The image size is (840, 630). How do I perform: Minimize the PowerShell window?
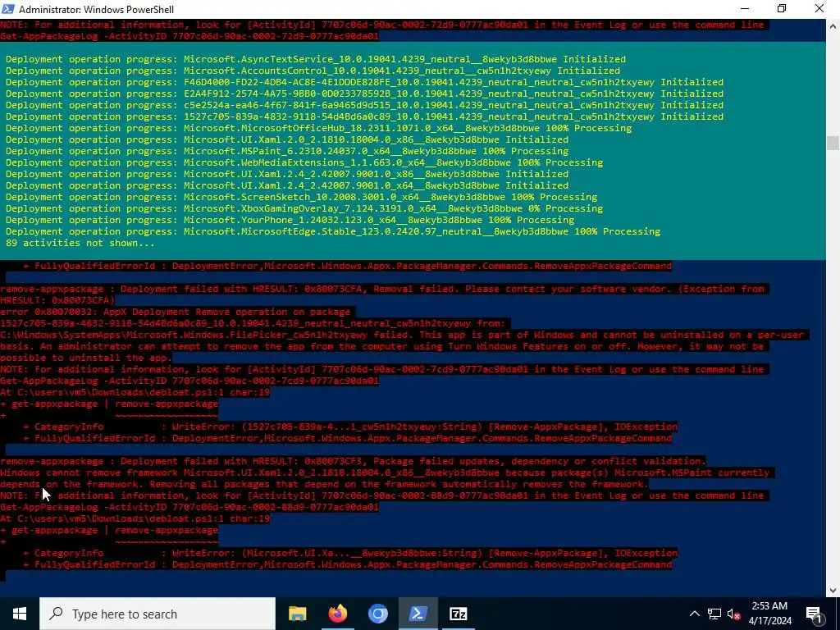[745, 9]
